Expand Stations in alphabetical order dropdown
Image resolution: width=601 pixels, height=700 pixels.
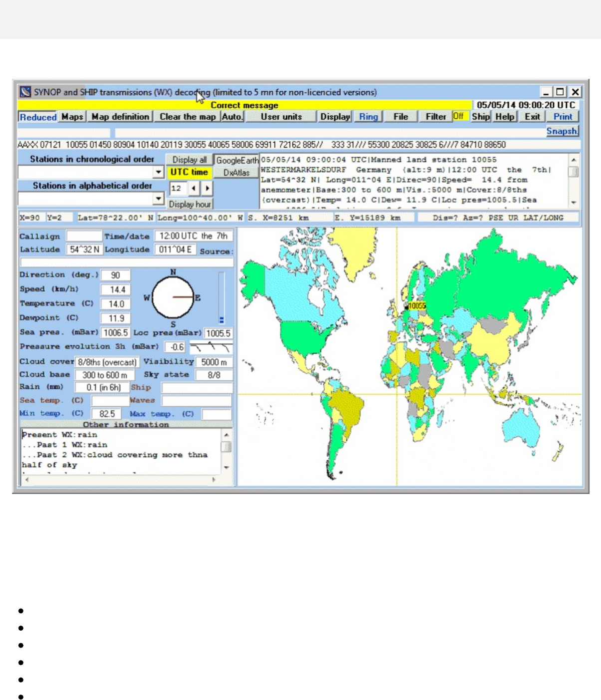pos(158,199)
